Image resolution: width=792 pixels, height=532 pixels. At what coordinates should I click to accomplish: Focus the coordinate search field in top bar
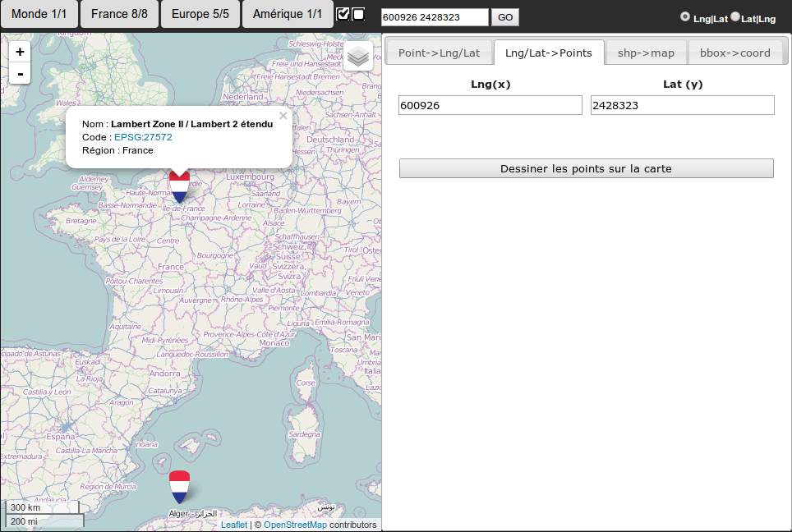(x=435, y=17)
